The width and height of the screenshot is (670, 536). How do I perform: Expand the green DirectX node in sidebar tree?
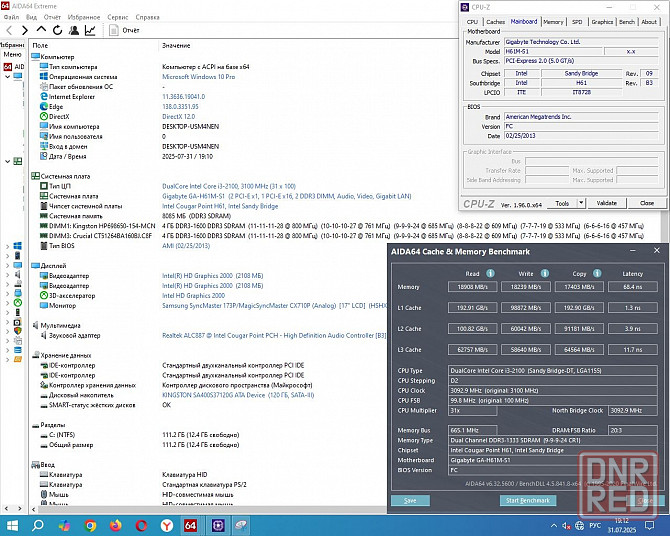pyautogui.click(x=7, y=303)
